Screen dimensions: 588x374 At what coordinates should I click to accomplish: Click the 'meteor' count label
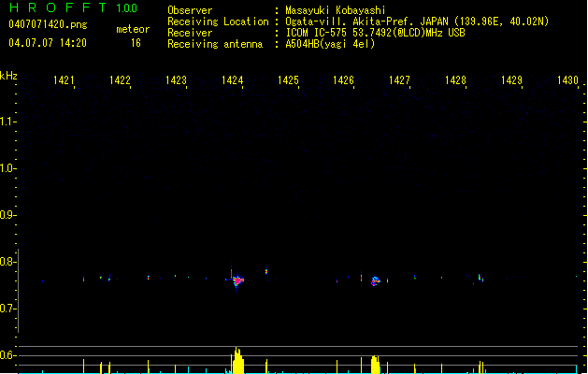click(133, 29)
